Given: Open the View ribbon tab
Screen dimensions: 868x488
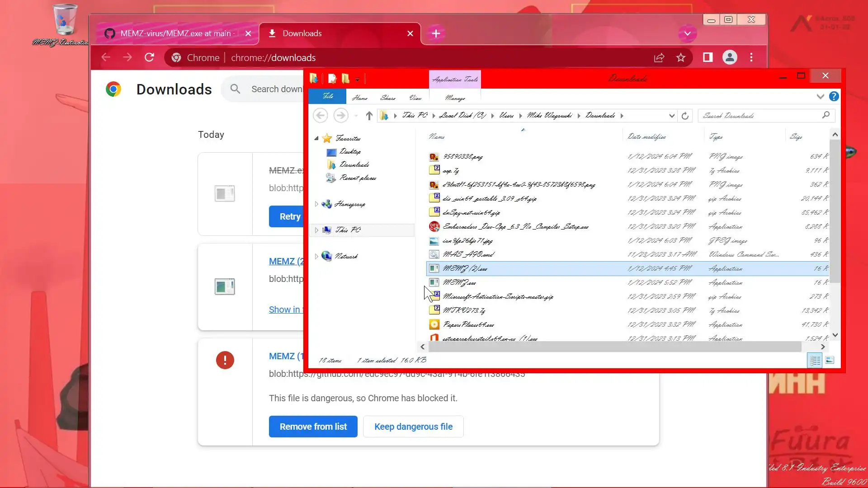Looking at the screenshot, I should (415, 98).
